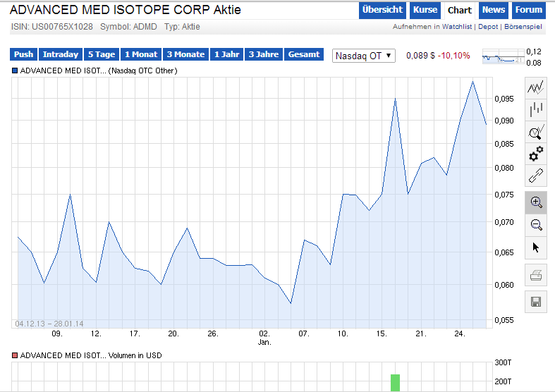Image resolution: width=555 pixels, height=392 pixels.
Task: Open chart analysis magnifier tool
Action: click(536, 131)
